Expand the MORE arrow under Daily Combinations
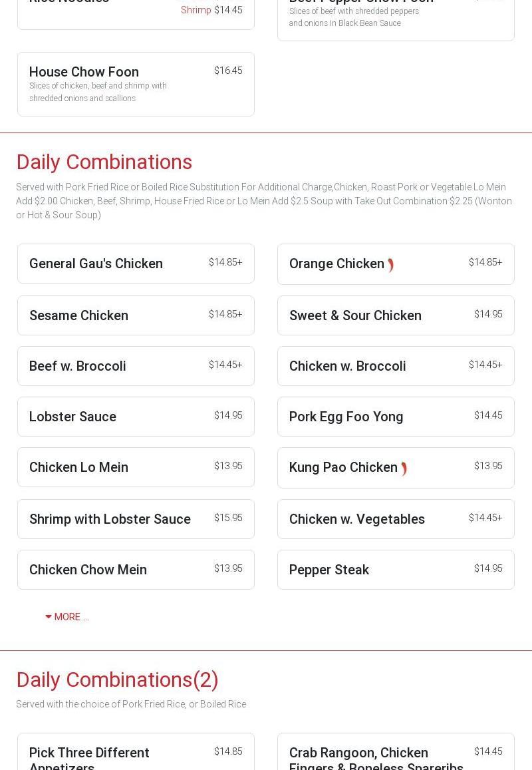The image size is (532, 770). pyautogui.click(x=66, y=617)
